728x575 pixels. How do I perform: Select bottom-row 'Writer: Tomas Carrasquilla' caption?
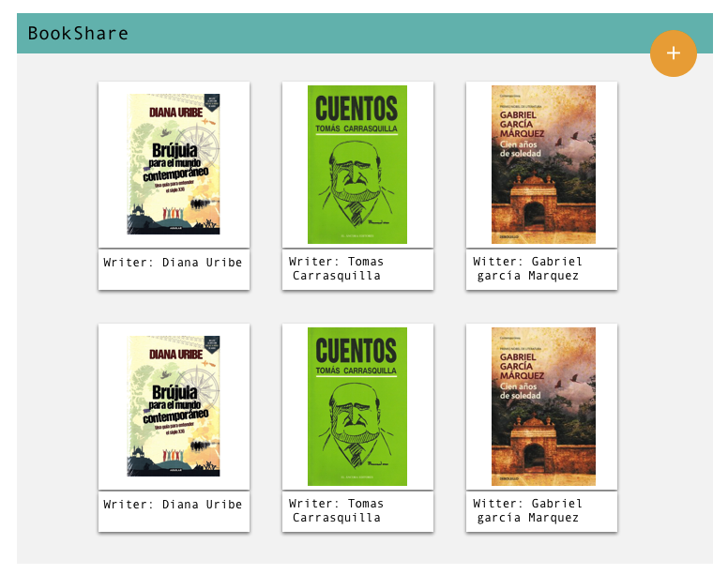[x=337, y=510]
